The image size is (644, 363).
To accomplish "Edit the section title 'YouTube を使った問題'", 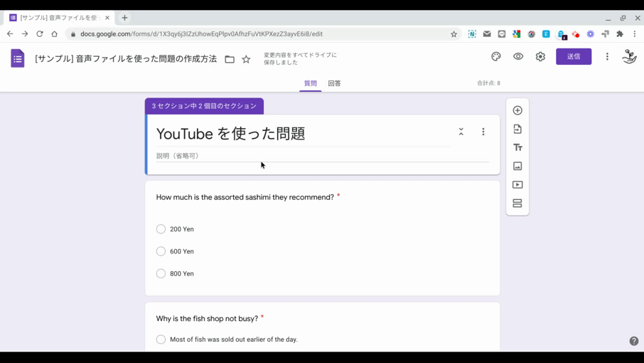I will tap(230, 134).
